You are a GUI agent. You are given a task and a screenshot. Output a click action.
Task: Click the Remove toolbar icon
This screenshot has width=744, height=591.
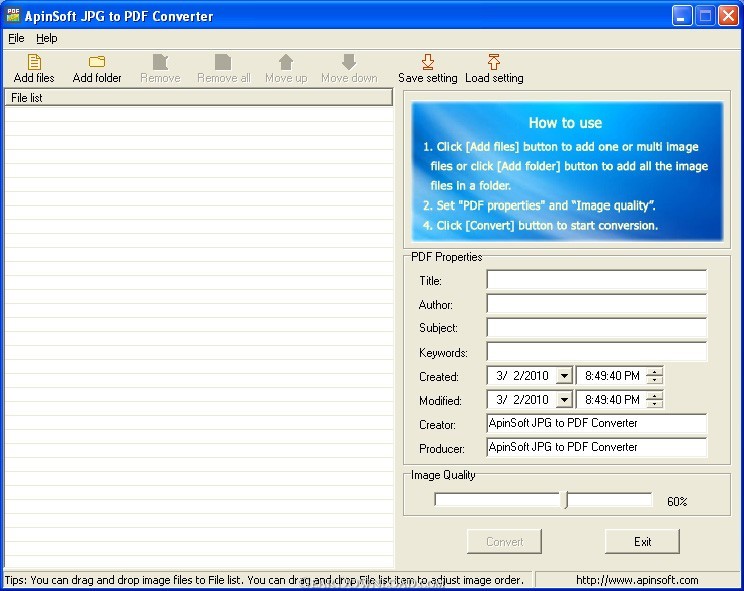160,62
